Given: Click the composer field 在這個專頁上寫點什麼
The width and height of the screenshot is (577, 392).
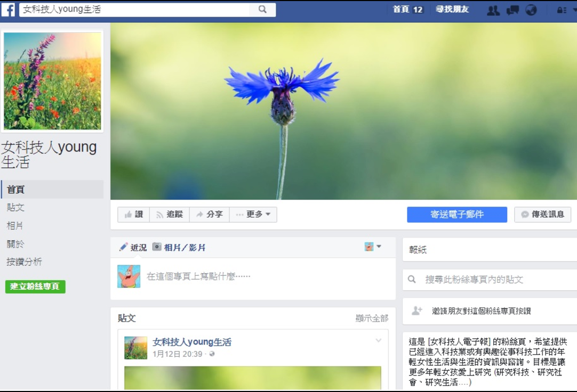Looking at the screenshot, I should point(198,276).
